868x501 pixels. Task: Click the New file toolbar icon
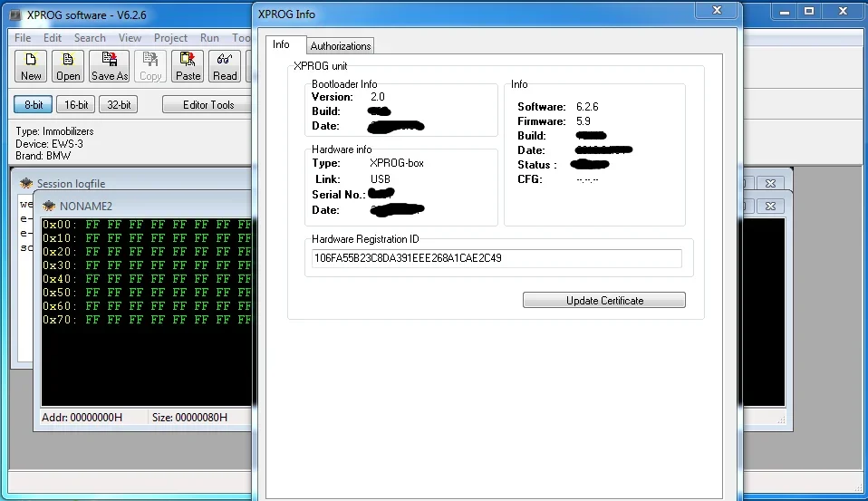31,66
